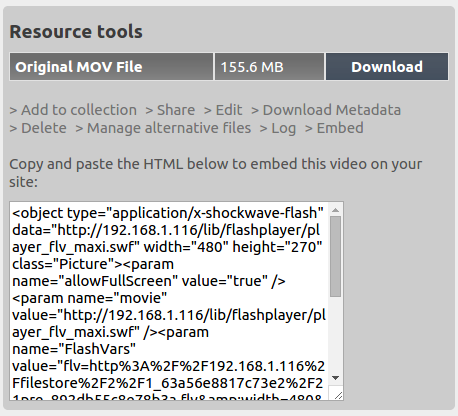Click the scrollbar track below the thumb
This screenshot has width=458, height=416.
pos(336,334)
